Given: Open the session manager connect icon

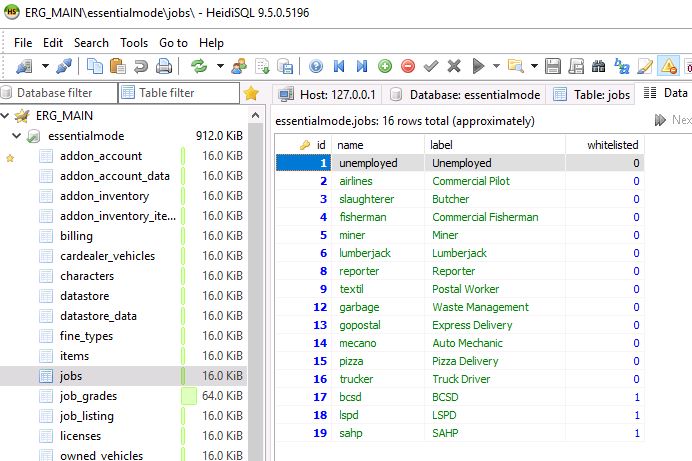Looking at the screenshot, I should 24,67.
